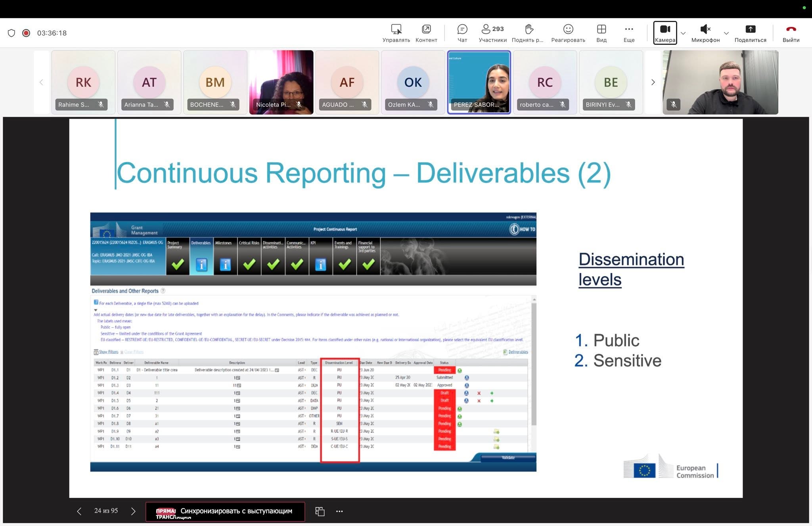The image size is (812, 526).
Task: Click the Поделиться (Share) screen button
Action: (x=750, y=33)
